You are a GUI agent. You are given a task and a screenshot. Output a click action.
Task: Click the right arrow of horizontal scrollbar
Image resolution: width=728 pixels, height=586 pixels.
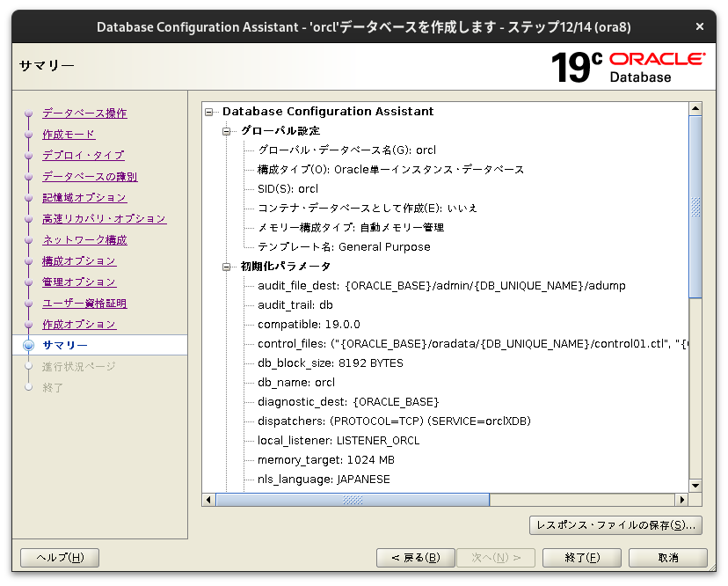point(682,499)
